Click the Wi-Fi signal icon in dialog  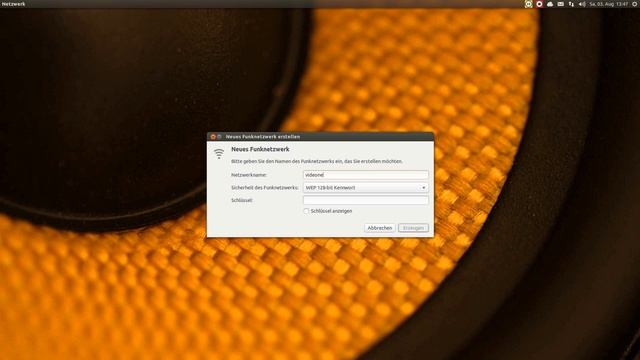(x=219, y=154)
